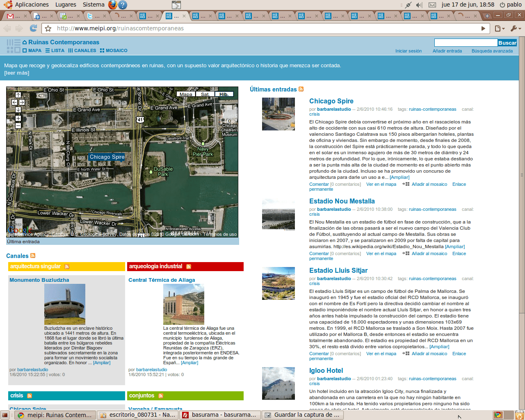Expand Chicago Spire text with Ampliar
The height and width of the screenshot is (420, 525).
[x=399, y=177]
